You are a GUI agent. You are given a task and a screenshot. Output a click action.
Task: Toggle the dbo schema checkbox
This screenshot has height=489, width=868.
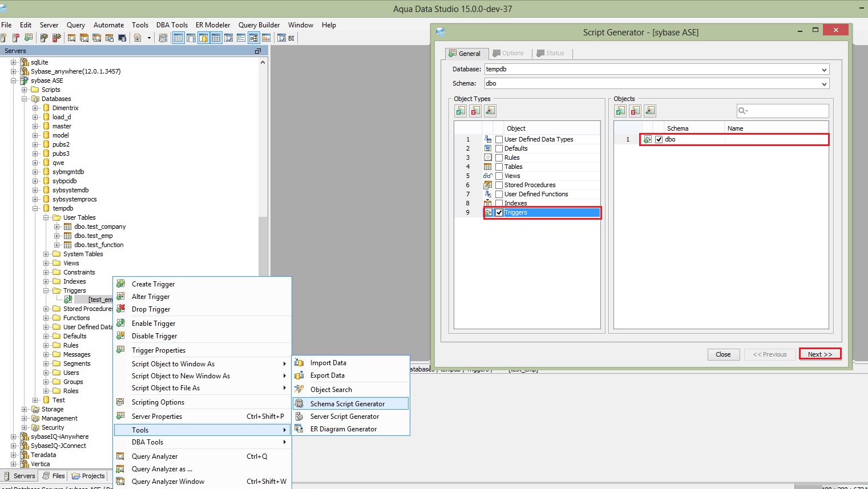click(x=659, y=139)
